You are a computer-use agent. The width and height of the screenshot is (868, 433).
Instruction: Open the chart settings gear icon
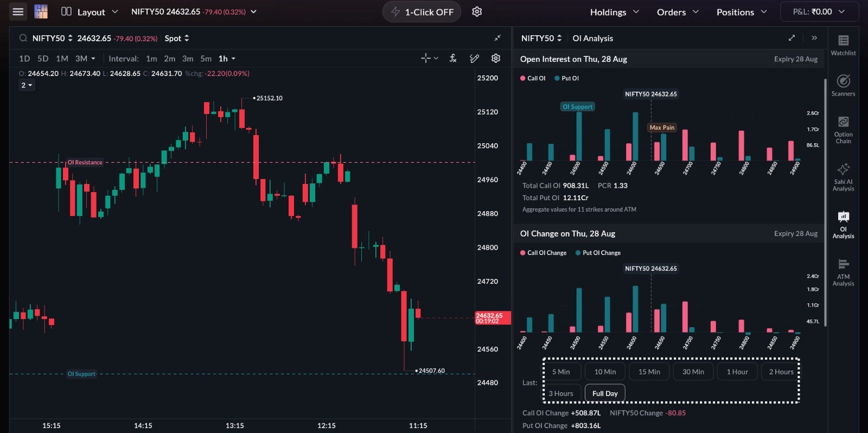[x=496, y=58]
